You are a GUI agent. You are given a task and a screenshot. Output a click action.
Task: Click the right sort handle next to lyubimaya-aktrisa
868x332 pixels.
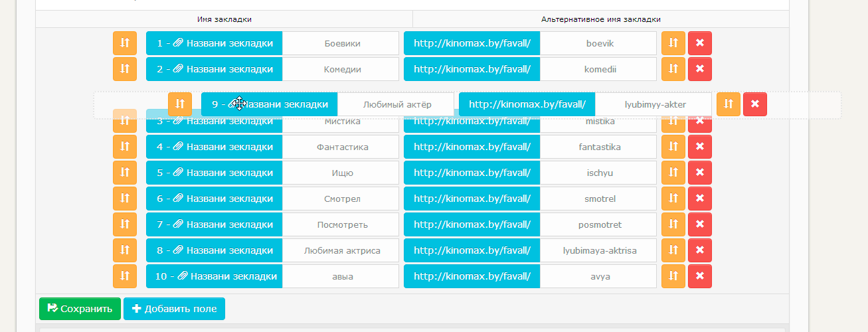(673, 250)
